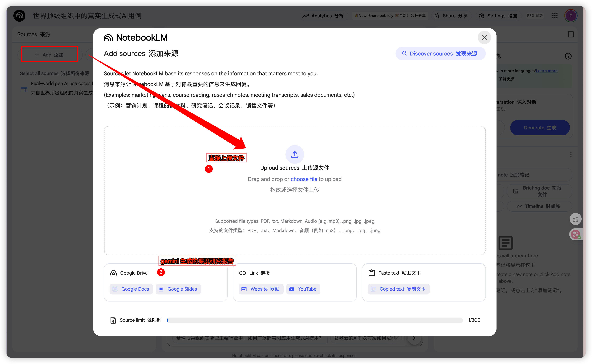Create a Timeline note
Image resolution: width=592 pixels, height=364 pixels.
click(x=539, y=206)
